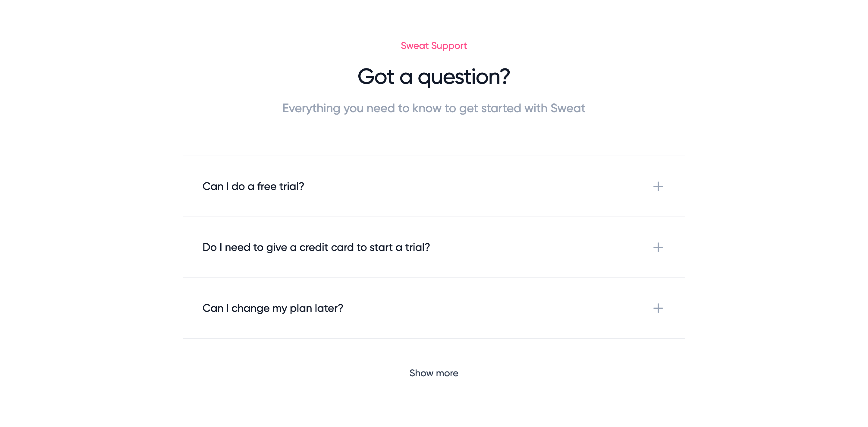Click the 'Got a question?' heading
868x427 pixels.
[434, 77]
